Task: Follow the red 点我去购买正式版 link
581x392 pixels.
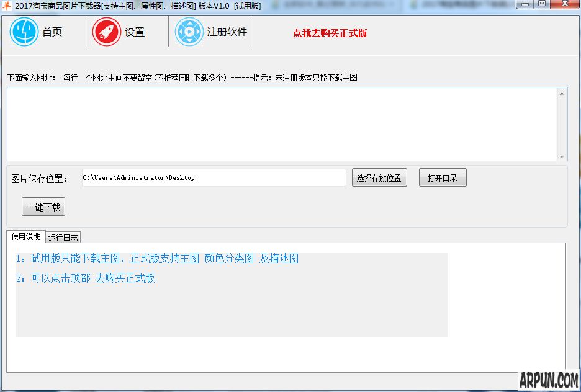Action: tap(330, 33)
